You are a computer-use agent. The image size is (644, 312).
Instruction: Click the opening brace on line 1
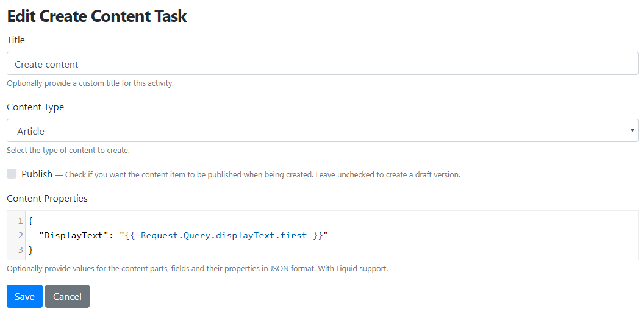click(31, 221)
